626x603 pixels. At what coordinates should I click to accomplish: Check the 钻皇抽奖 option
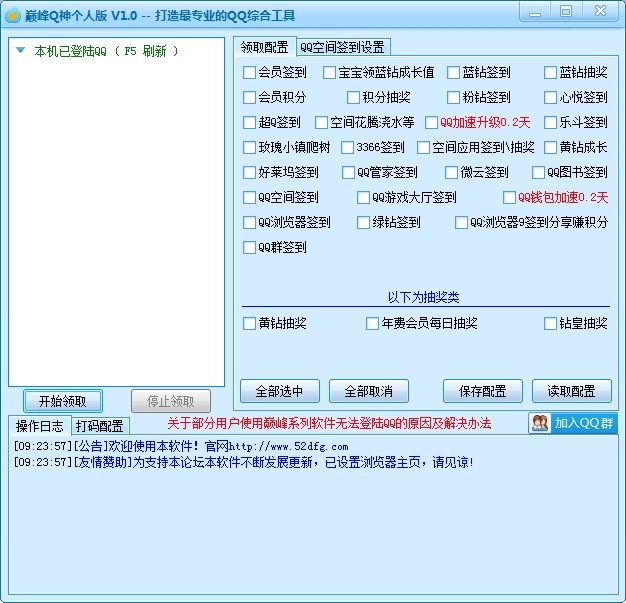(551, 323)
